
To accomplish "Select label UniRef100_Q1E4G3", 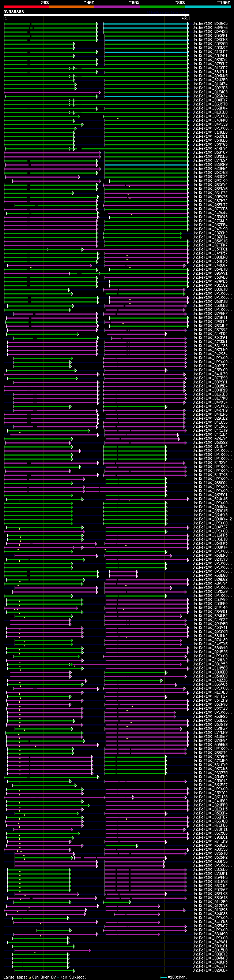I will tap(210, 92).
